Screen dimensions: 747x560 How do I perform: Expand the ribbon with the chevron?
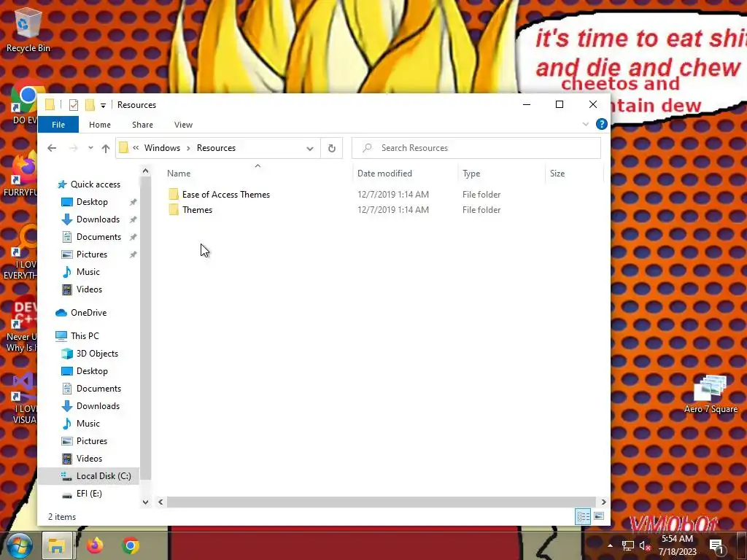coord(586,124)
